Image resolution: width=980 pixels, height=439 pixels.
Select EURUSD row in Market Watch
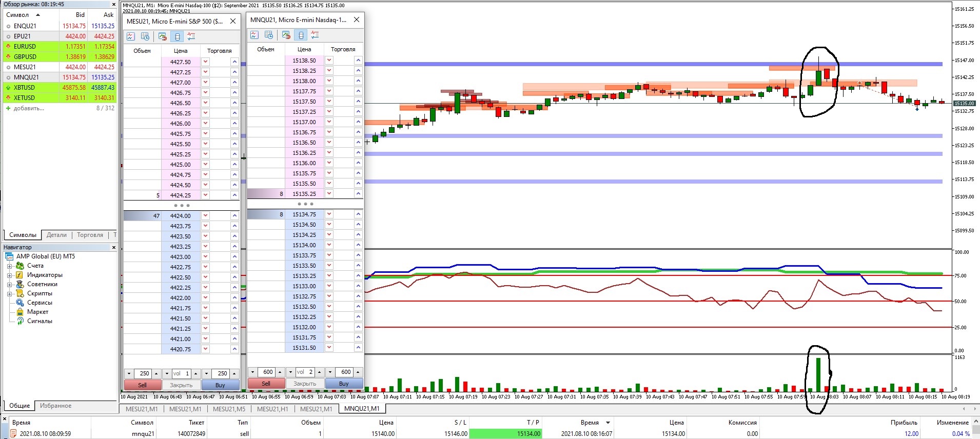60,46
